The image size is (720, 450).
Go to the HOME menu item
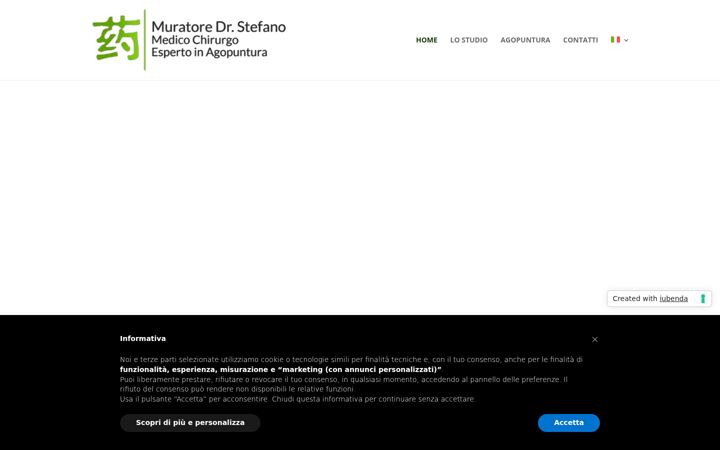(427, 40)
